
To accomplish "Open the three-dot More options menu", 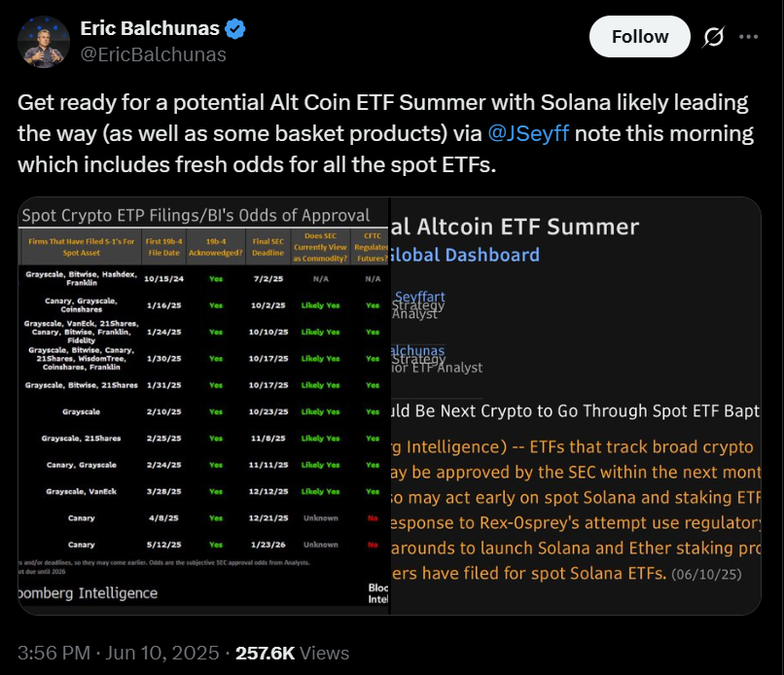I will point(748,37).
